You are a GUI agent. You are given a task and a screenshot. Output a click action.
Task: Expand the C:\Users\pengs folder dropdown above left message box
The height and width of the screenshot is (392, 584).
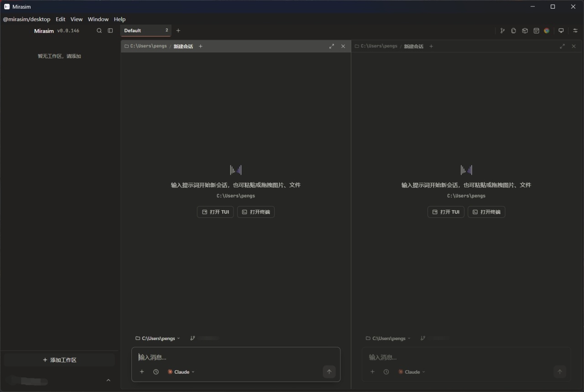158,338
